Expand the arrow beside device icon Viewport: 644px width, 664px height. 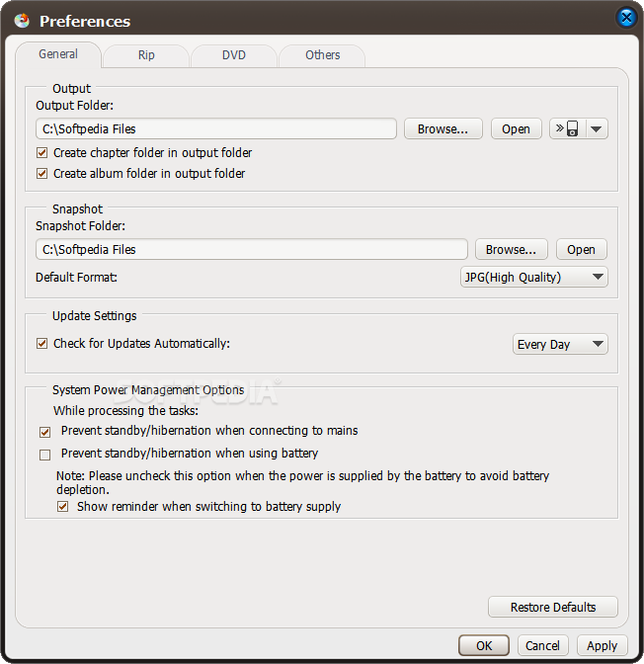(x=597, y=128)
